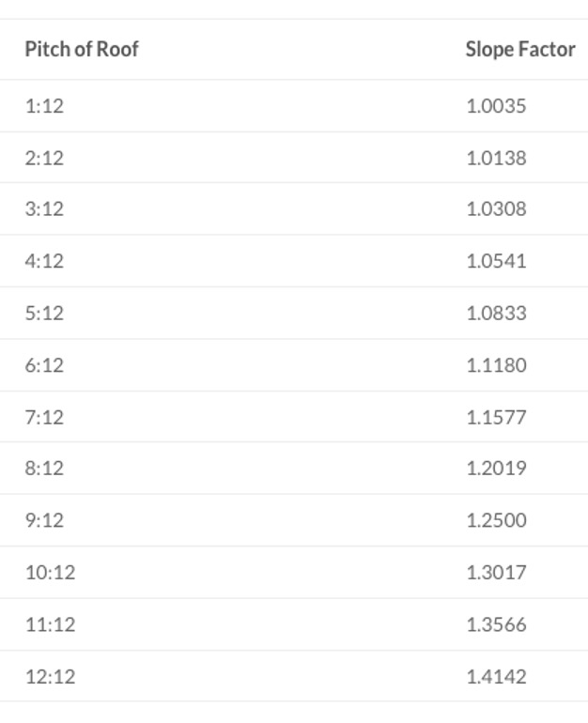Viewport: 588px width, 723px height.
Task: Select the 11:12 pitch cell
Action: (x=51, y=624)
